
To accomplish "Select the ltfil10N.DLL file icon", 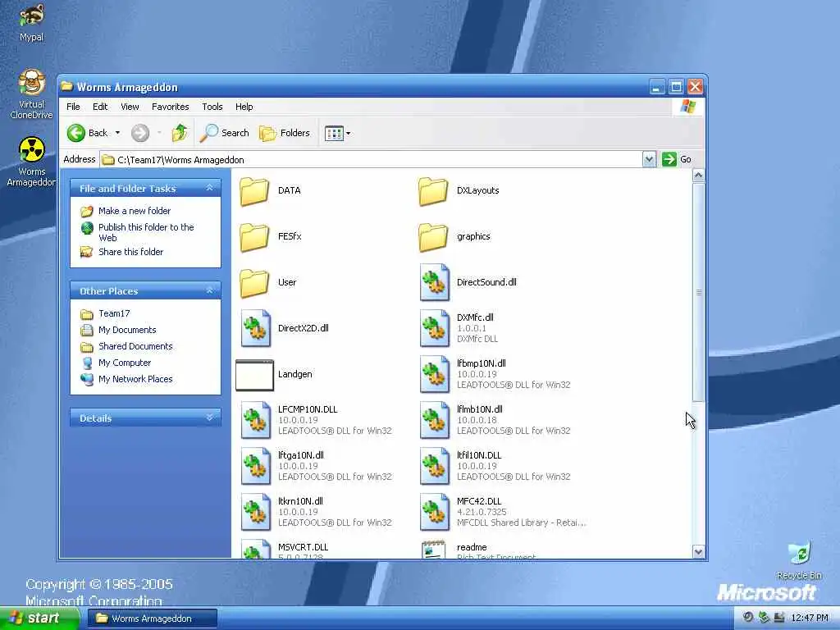I will (435, 467).
